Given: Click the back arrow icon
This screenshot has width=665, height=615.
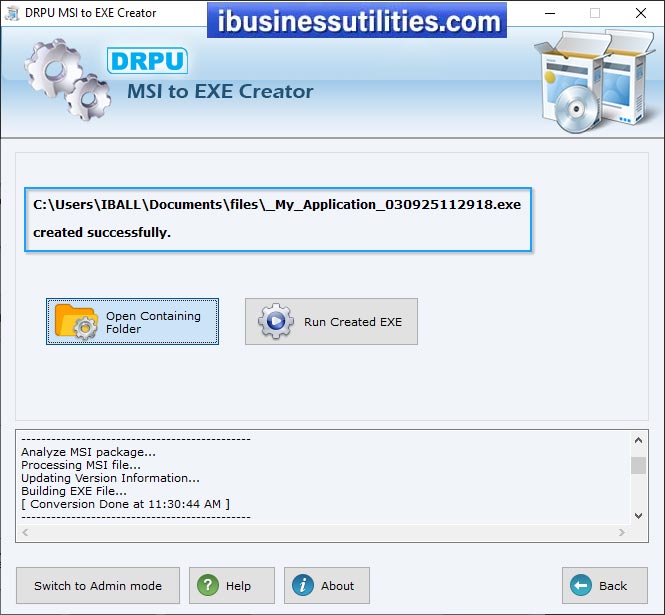Looking at the screenshot, I should [x=581, y=585].
